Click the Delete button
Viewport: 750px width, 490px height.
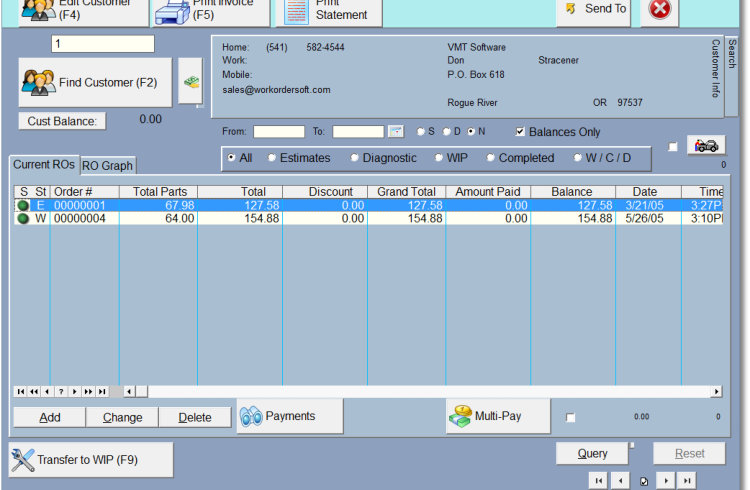tap(195, 417)
